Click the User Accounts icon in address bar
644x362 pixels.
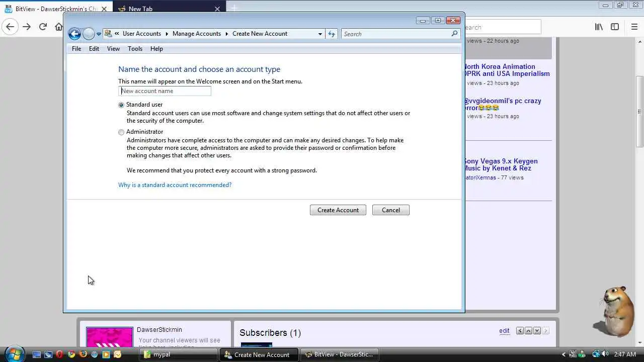108,34
